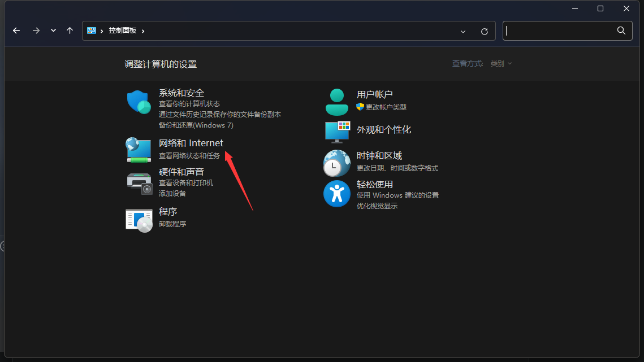Click 更改日期、时间或数字格式 link
644x362 pixels.
coord(397,168)
